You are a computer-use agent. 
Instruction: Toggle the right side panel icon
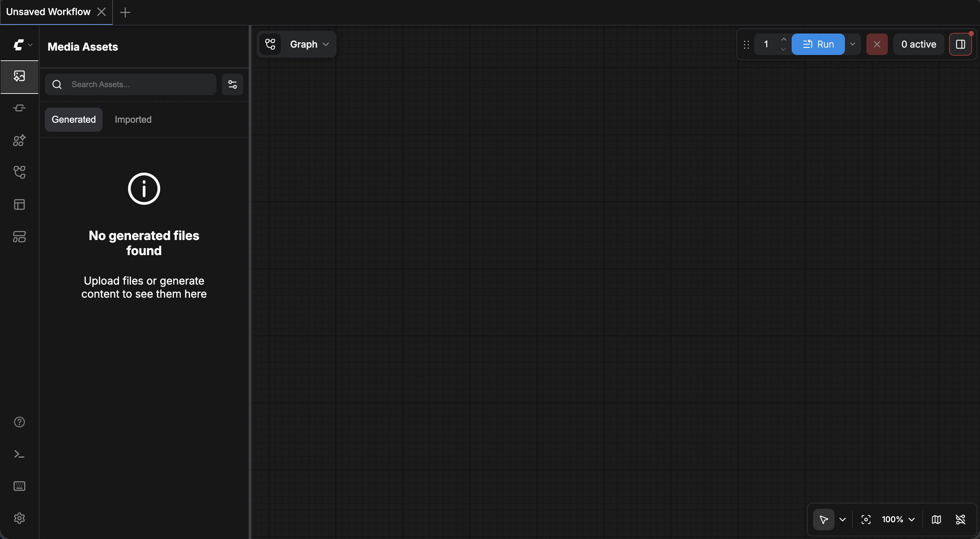pyautogui.click(x=961, y=44)
